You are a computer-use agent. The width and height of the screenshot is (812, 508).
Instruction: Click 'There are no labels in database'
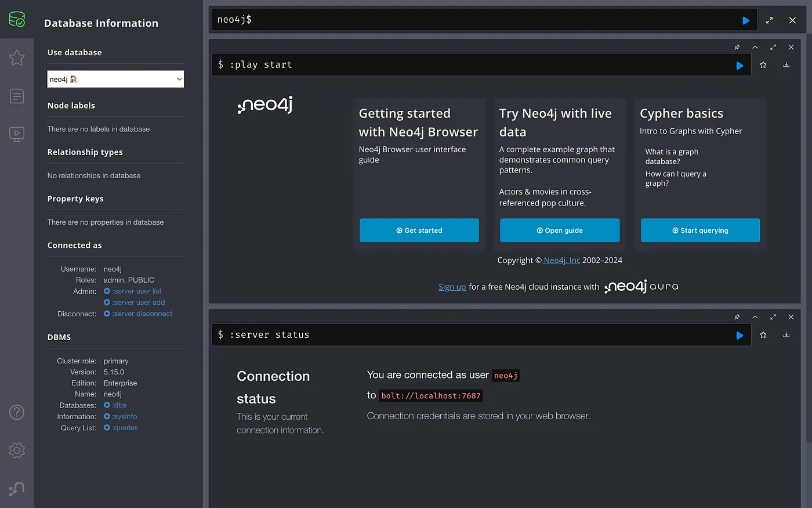tap(99, 129)
